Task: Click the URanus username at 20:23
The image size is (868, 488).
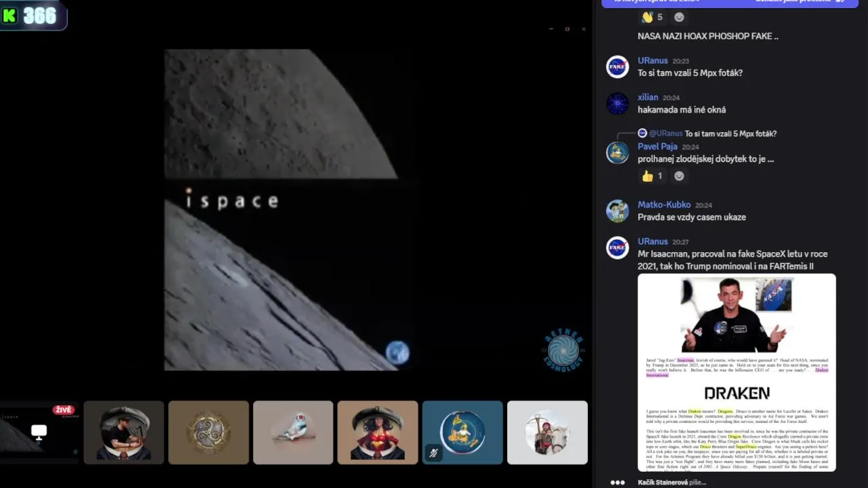Action: point(652,60)
